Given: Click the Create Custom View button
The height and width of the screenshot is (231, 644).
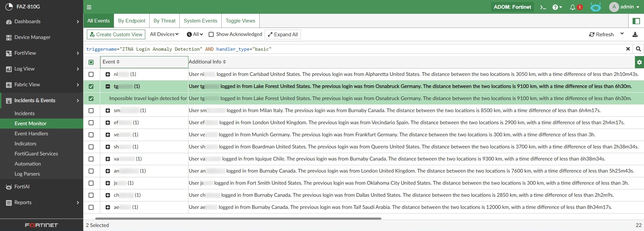Looking at the screenshot, I should click(x=116, y=35).
